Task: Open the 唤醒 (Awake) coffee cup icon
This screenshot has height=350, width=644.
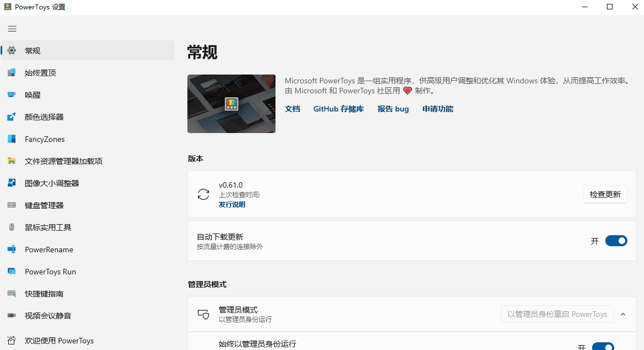Action: 12,95
